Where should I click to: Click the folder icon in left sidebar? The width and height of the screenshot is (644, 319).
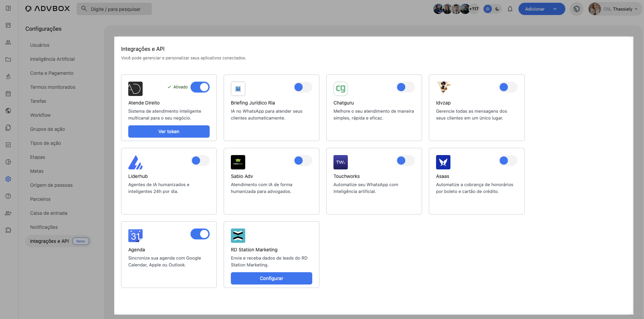point(8,59)
